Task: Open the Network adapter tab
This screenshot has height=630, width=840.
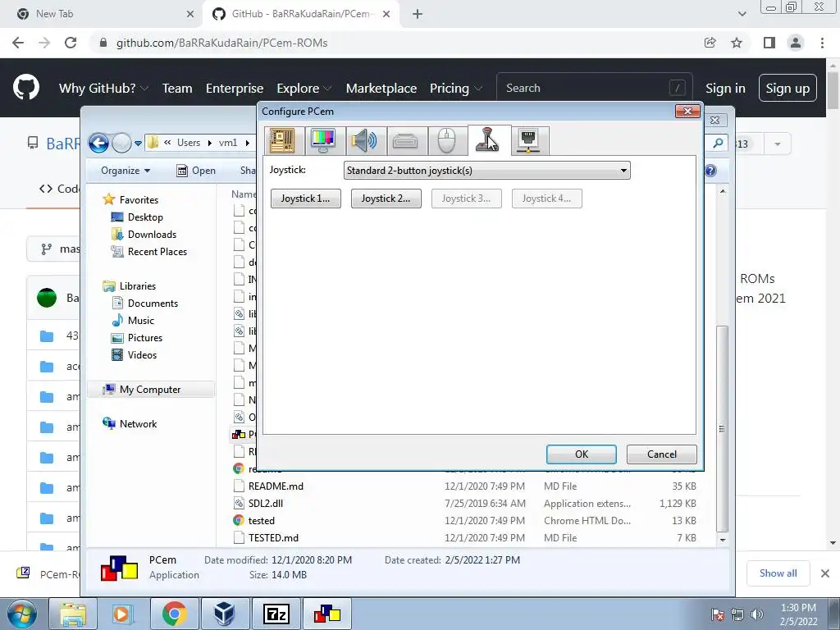Action: point(530,141)
